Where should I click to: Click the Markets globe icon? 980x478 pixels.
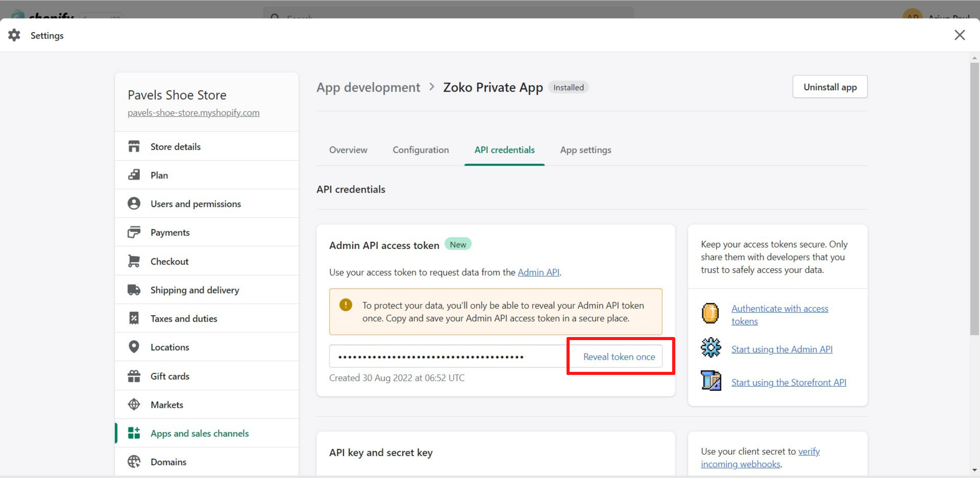coord(134,404)
